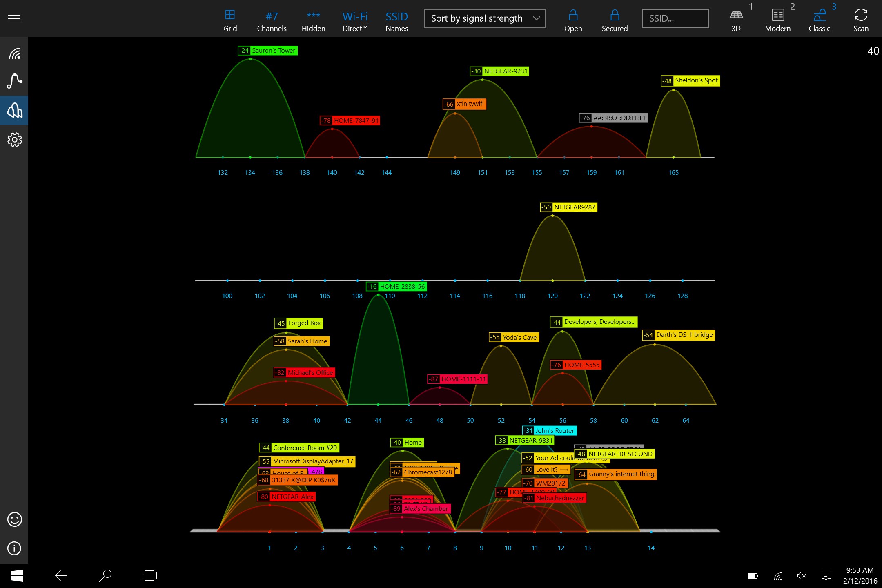Click the SSID search field

tap(675, 18)
